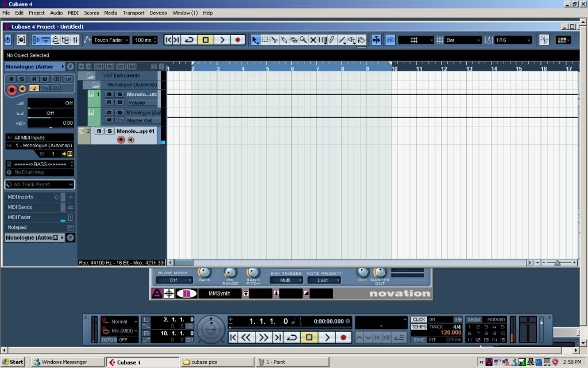
Task: Toggle Show Event Infoline button
Action: tap(46, 40)
